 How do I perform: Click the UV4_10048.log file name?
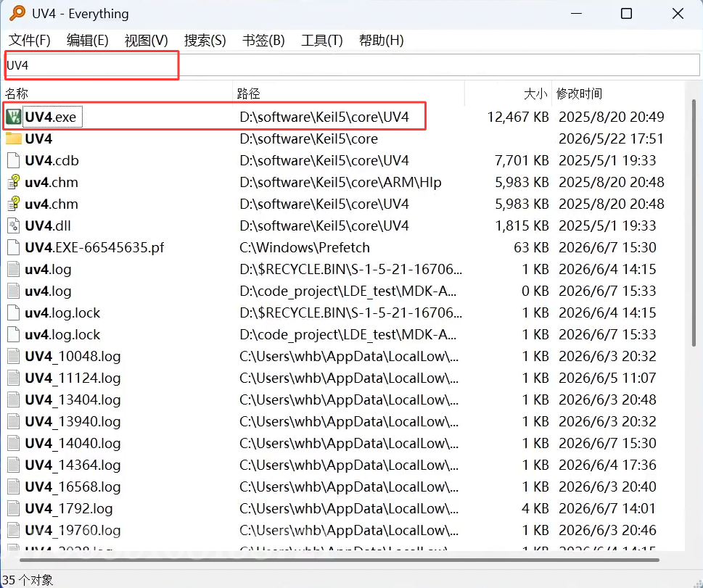tap(73, 356)
